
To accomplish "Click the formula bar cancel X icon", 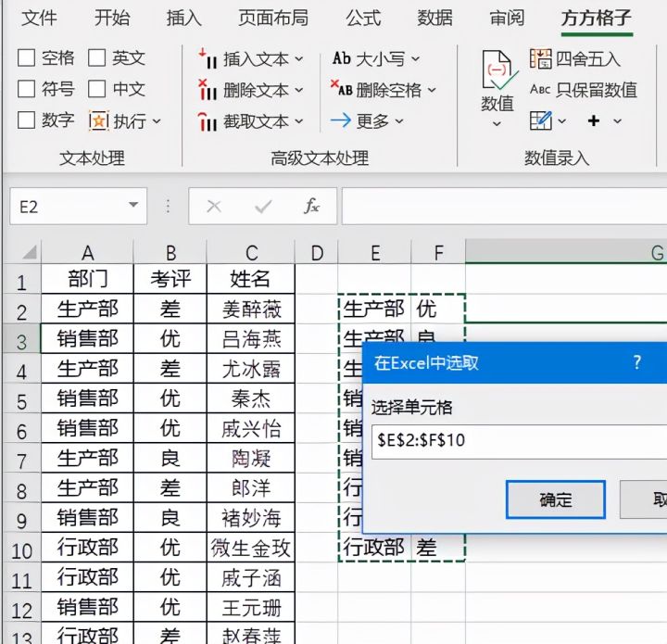I will tap(214, 207).
